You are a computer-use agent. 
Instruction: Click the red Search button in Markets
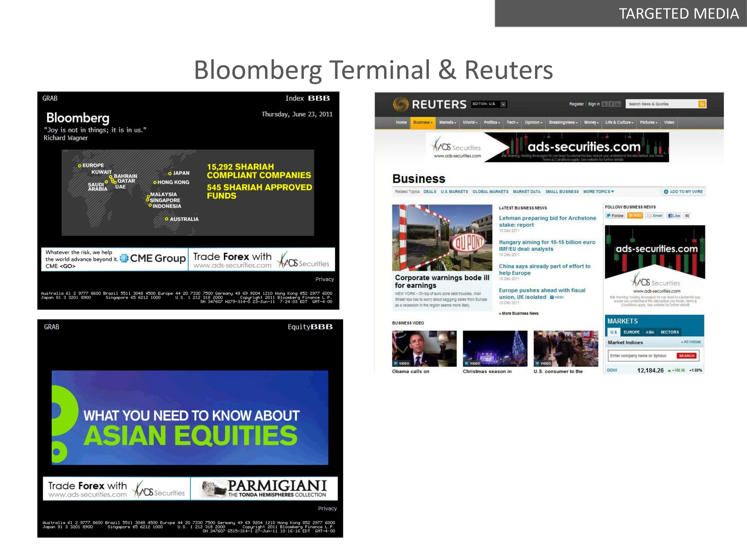pos(687,356)
